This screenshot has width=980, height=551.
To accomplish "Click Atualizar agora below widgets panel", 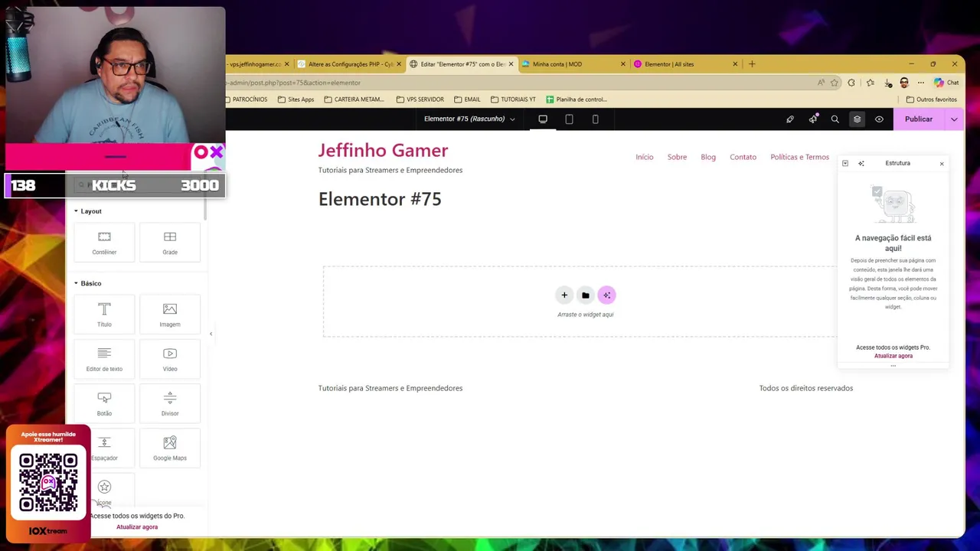I will coord(137,527).
